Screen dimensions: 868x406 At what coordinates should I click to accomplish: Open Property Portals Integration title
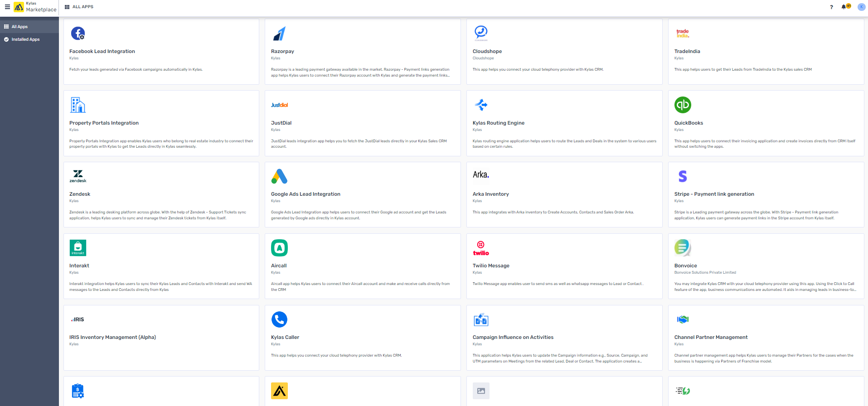104,123
